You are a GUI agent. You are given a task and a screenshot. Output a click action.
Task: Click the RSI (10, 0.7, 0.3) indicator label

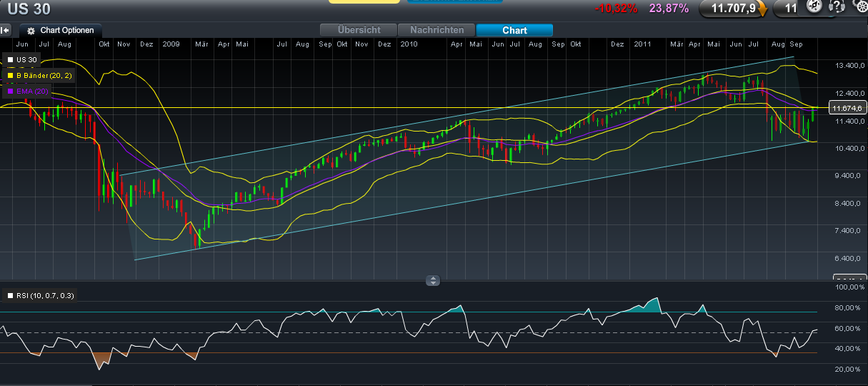pyautogui.click(x=44, y=295)
